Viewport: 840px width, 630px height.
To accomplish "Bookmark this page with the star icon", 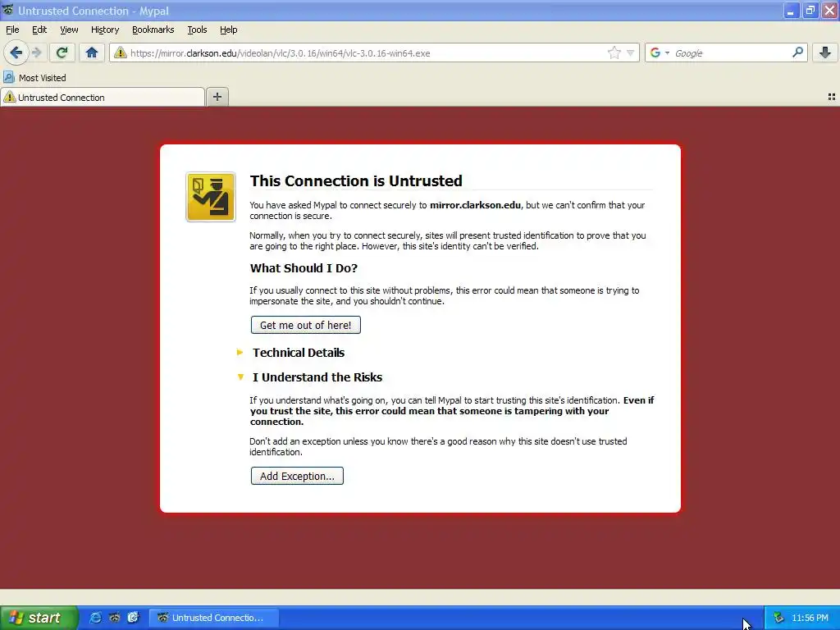I will coord(614,52).
